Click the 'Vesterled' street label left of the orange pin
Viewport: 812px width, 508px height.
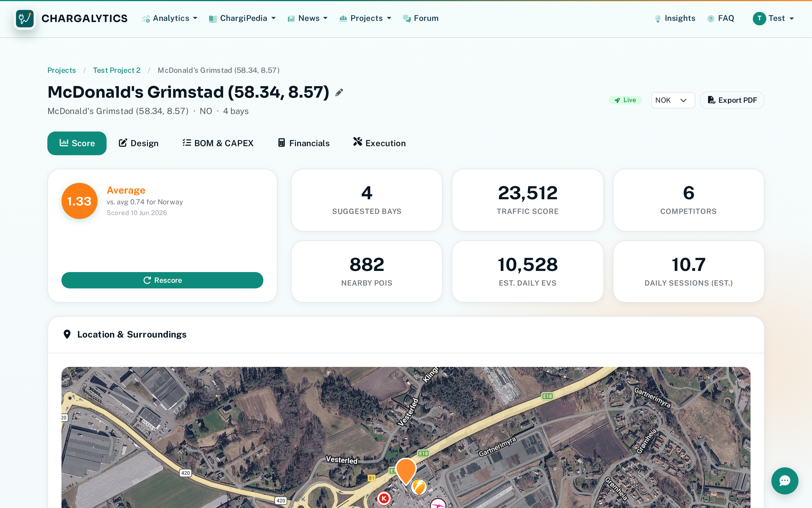(x=342, y=460)
